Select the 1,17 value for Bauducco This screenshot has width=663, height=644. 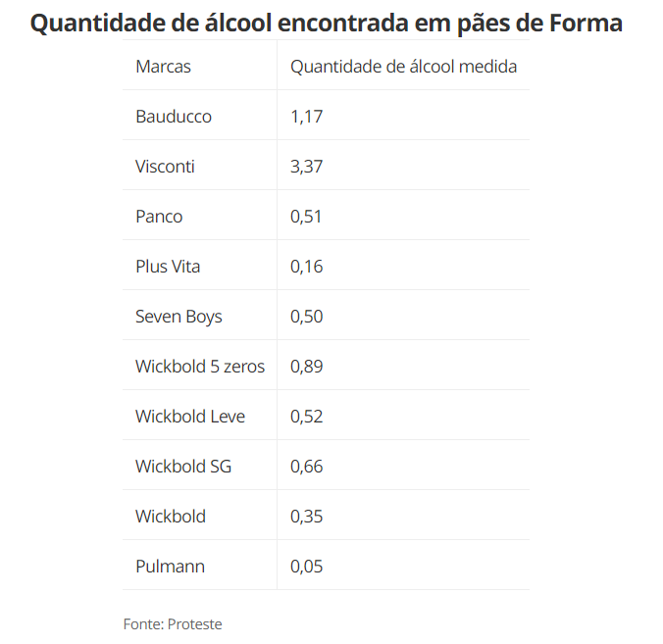[x=307, y=117]
